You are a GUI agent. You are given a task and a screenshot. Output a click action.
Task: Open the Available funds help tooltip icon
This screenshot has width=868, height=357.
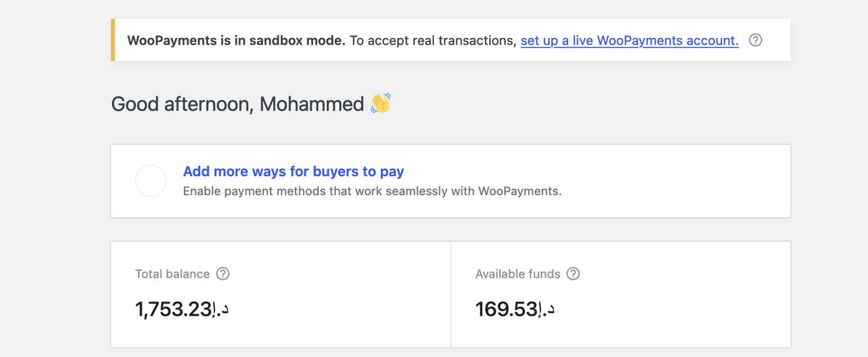click(573, 274)
